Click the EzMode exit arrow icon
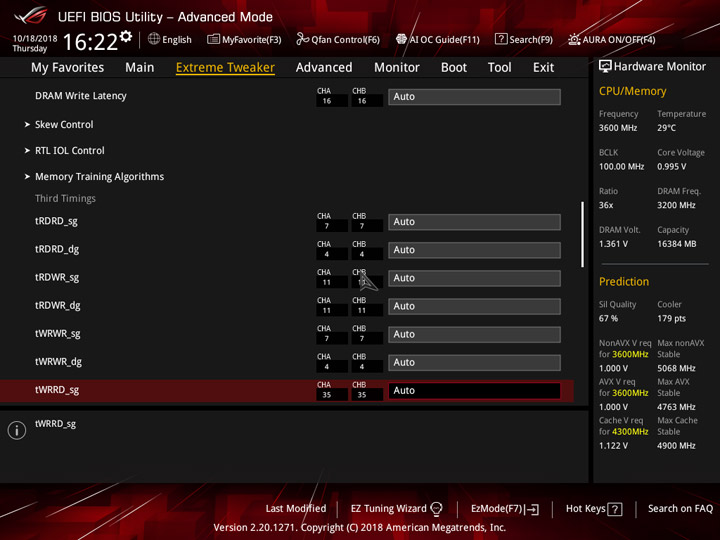Screen dimensions: 720x540 [x=532, y=509]
